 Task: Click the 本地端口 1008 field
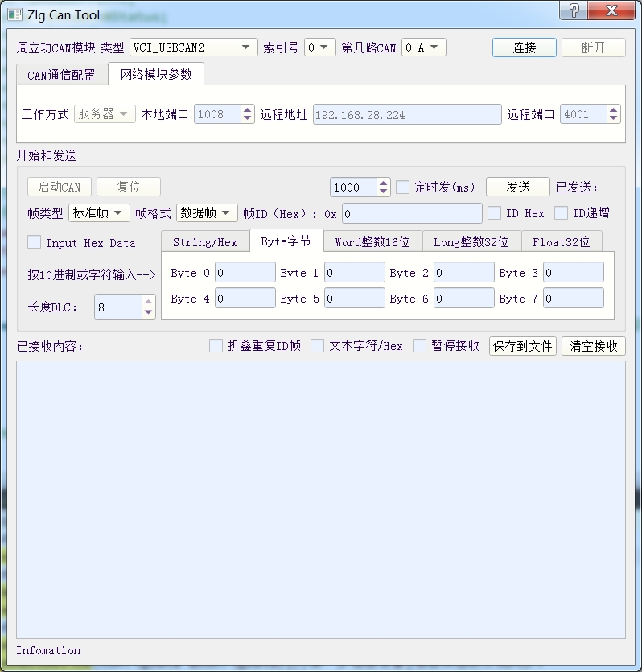217,114
